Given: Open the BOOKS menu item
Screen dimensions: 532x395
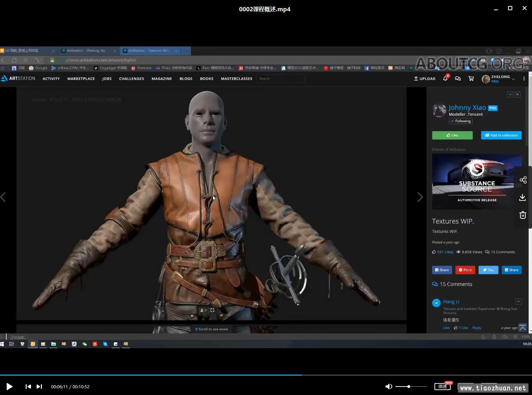Looking at the screenshot, I should (x=207, y=79).
